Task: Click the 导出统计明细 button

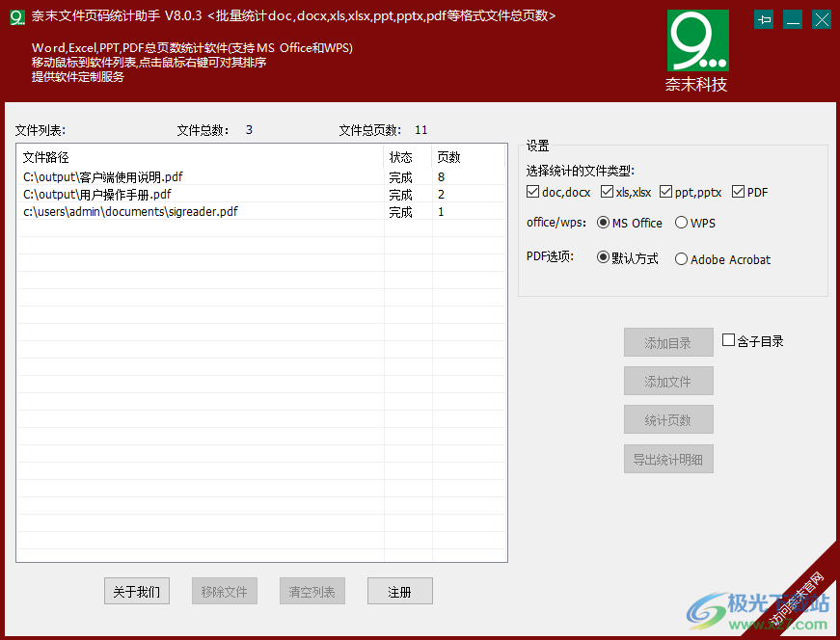Action: pyautogui.click(x=668, y=459)
